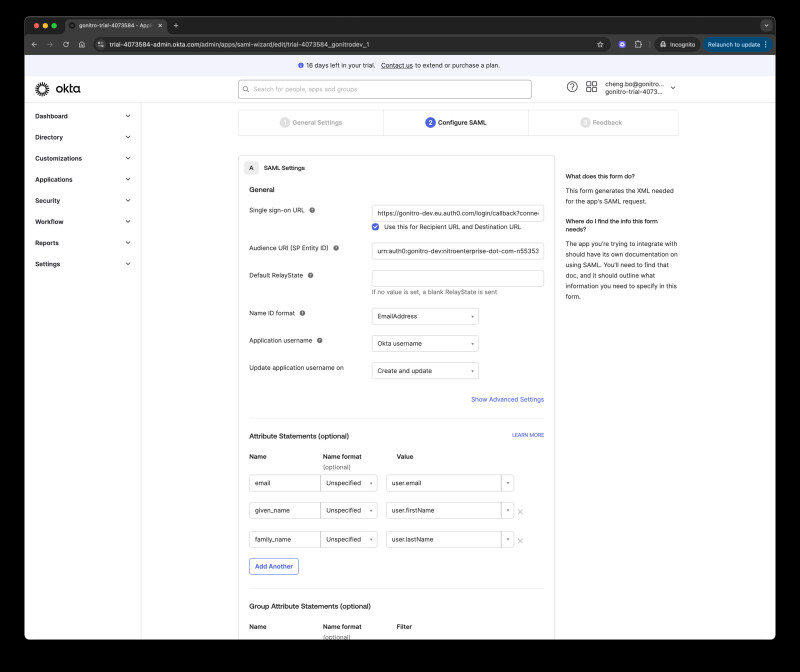The width and height of the screenshot is (800, 672).
Task: Click the trial info icon in banner
Action: [301, 65]
